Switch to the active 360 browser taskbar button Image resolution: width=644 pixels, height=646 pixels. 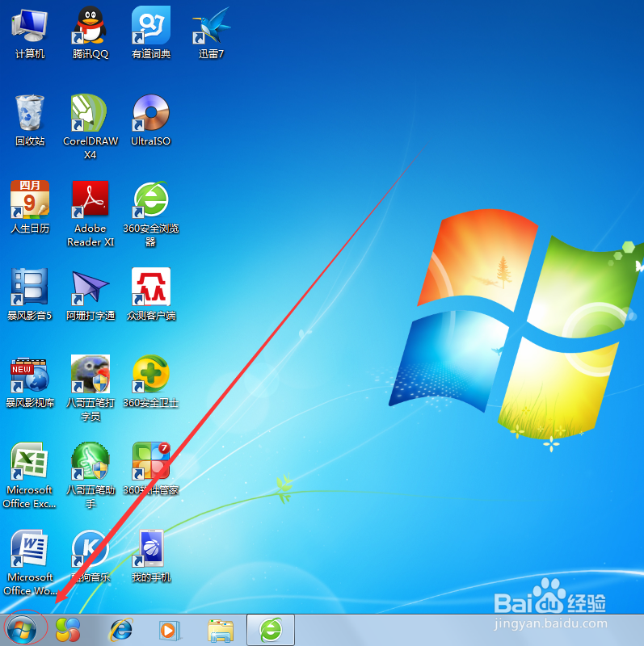[x=271, y=630]
